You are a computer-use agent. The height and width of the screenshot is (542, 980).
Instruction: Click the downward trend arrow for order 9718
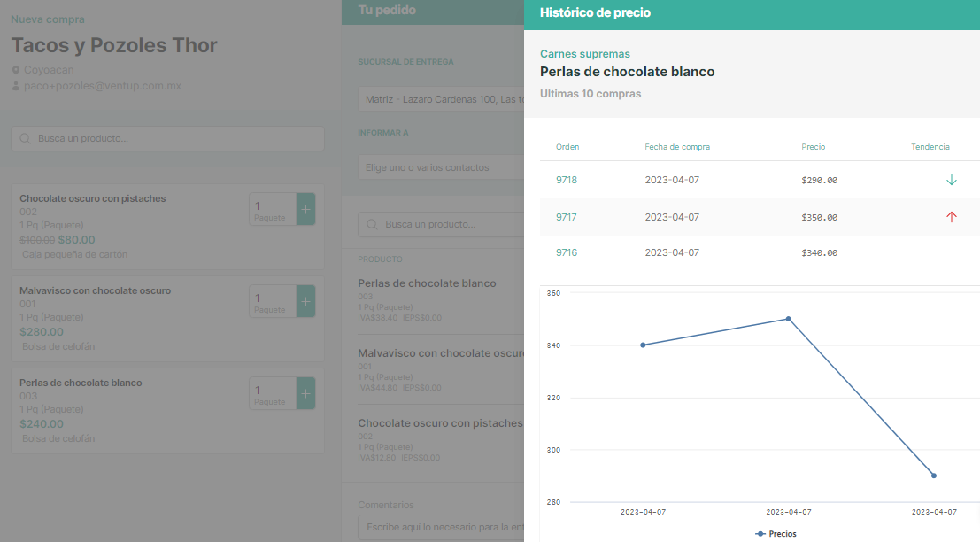pyautogui.click(x=952, y=180)
